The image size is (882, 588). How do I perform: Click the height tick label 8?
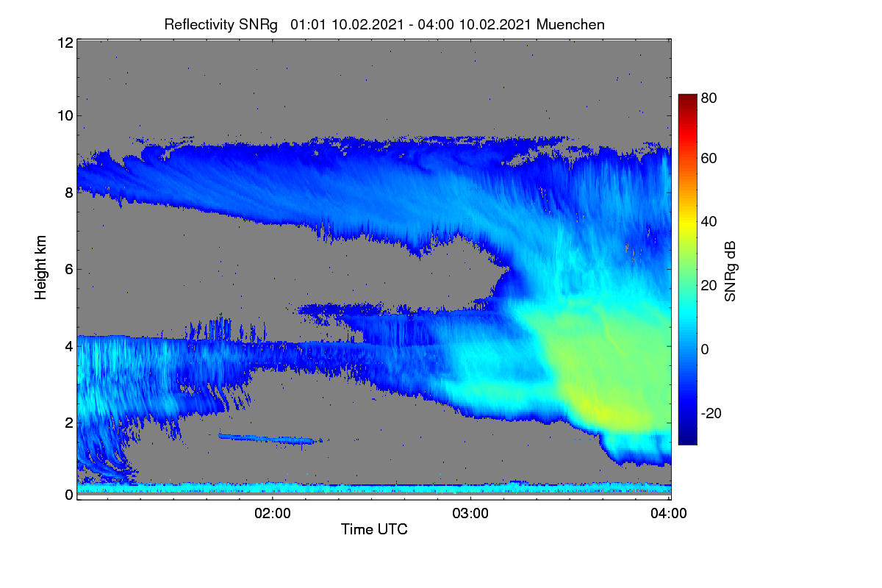(x=68, y=193)
